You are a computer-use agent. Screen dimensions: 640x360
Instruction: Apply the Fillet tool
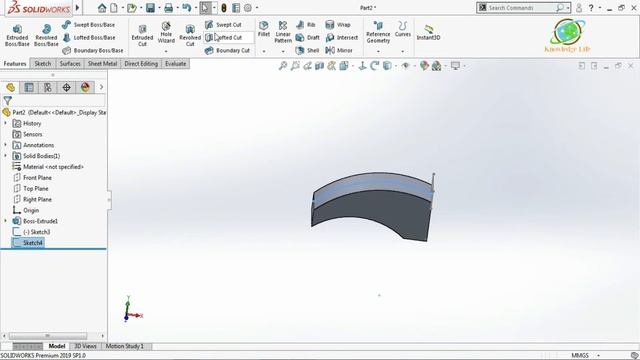click(x=264, y=29)
